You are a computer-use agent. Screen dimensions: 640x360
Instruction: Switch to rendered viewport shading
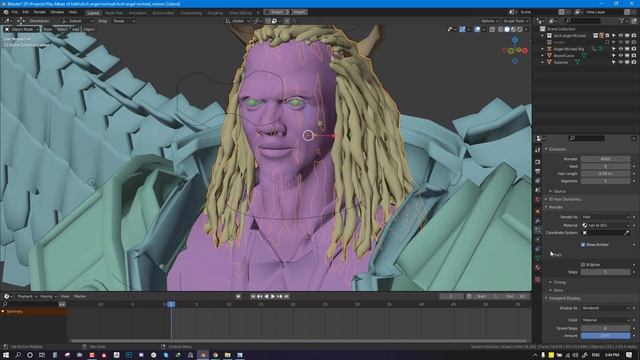pos(520,29)
